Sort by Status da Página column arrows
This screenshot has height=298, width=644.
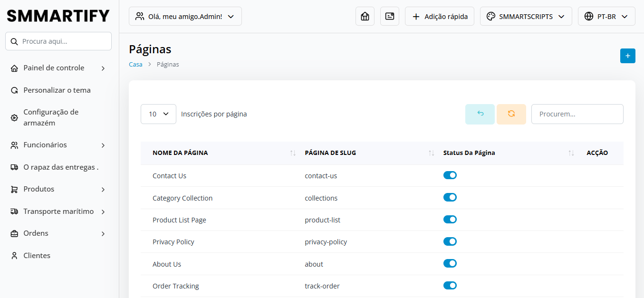pyautogui.click(x=571, y=153)
